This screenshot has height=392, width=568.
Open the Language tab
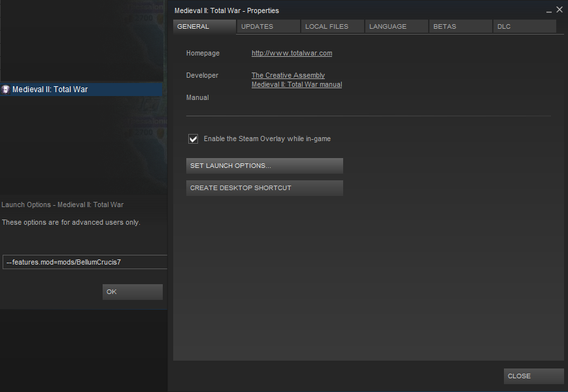click(397, 27)
